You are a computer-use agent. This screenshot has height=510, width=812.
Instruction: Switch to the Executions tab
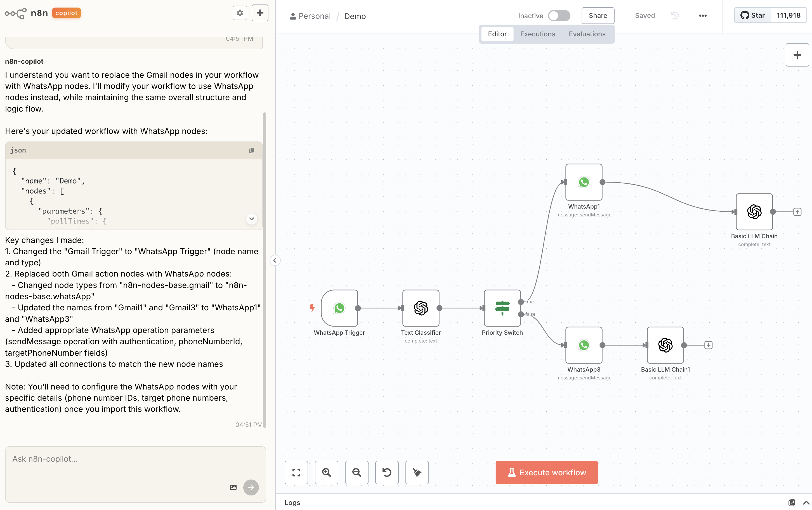(538, 34)
